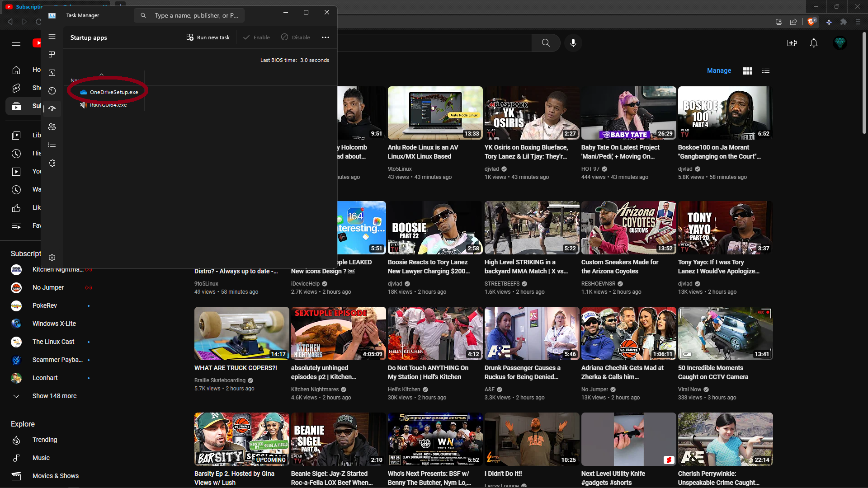Viewport: 868px width, 488px height.
Task: Click YouTube search magnifier button
Action: (x=546, y=43)
